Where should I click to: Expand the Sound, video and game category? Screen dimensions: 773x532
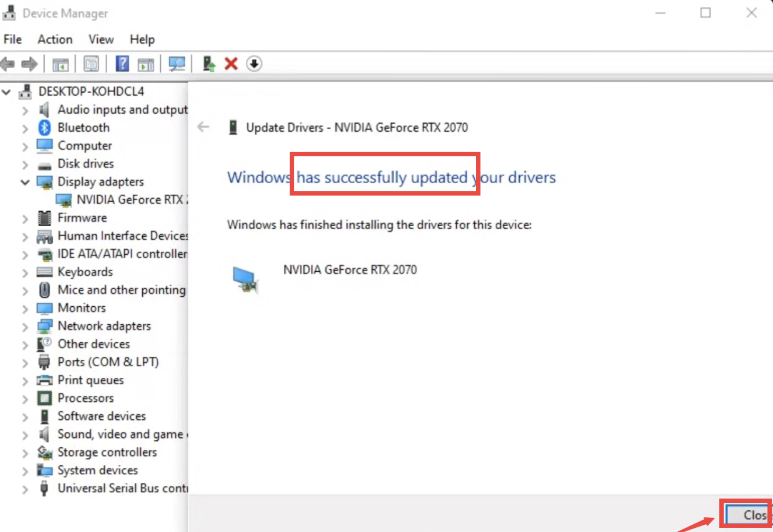25,435
